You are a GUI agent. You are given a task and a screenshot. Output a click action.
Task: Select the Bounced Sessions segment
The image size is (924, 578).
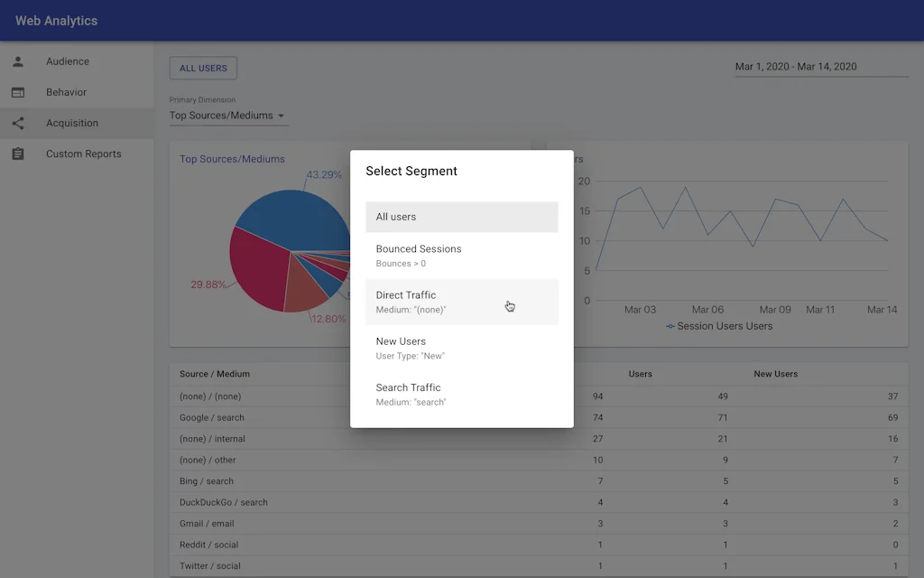(461, 255)
